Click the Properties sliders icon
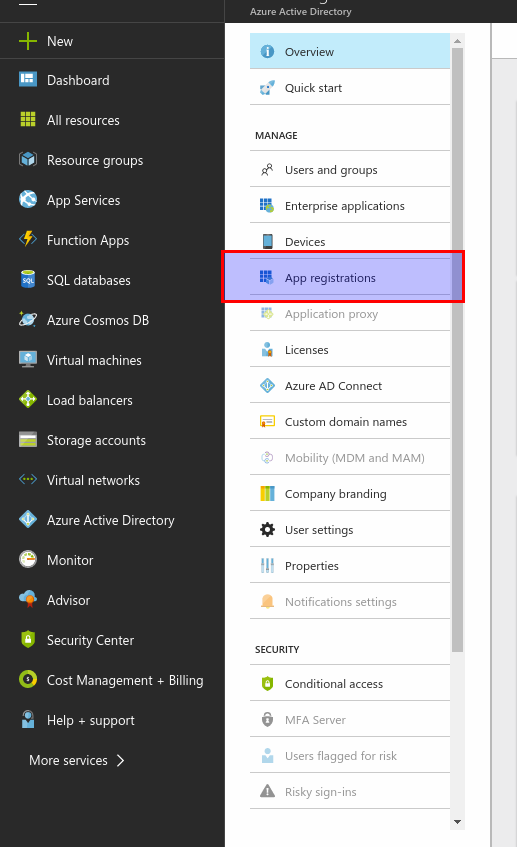This screenshot has height=847, width=517. (x=267, y=566)
